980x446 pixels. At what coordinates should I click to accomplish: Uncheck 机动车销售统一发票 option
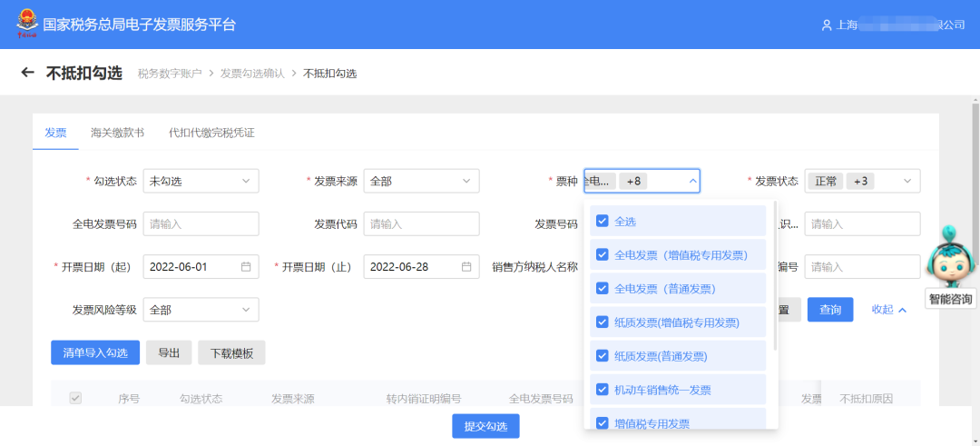[x=602, y=390]
